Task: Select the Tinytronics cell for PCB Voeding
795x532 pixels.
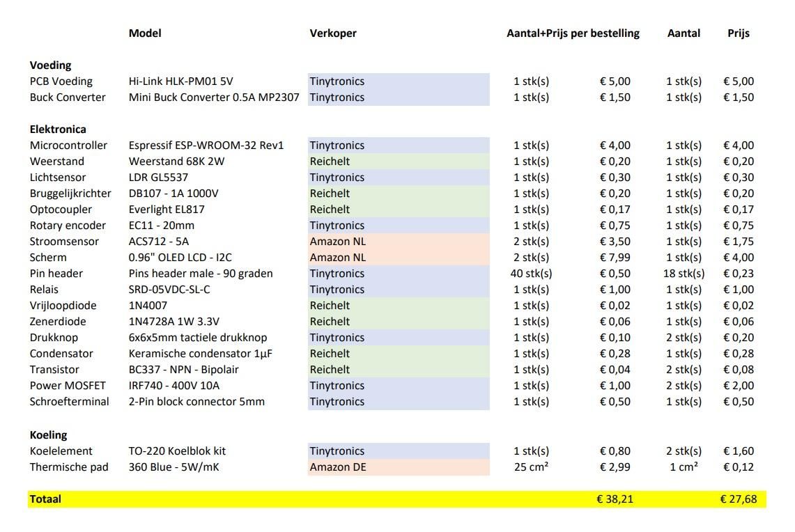Action: (398, 81)
